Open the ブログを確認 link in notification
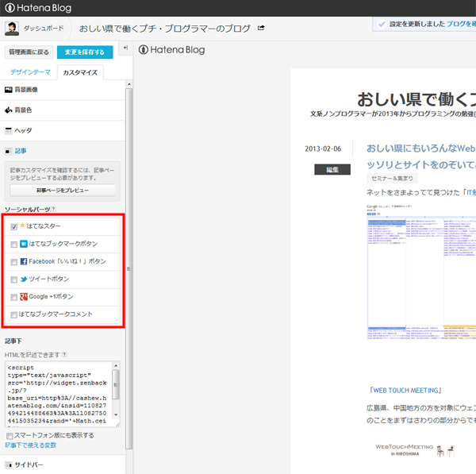476x474 pixels. tap(461, 24)
